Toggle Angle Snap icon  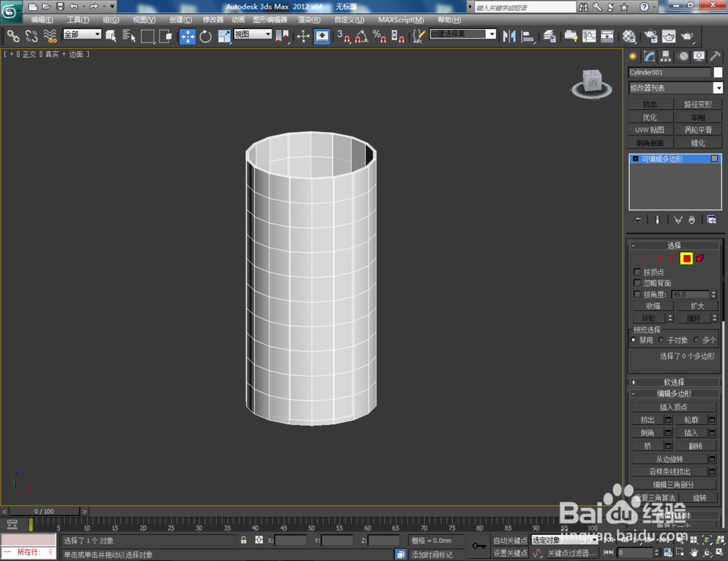point(361,36)
